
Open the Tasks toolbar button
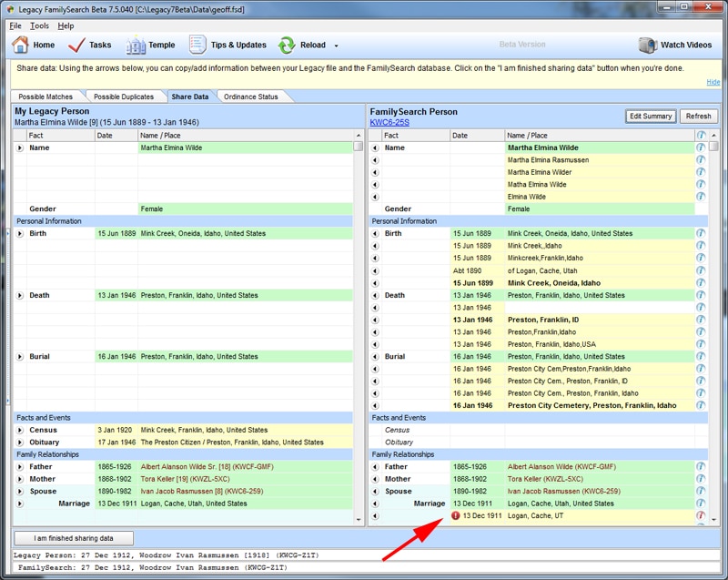point(89,45)
